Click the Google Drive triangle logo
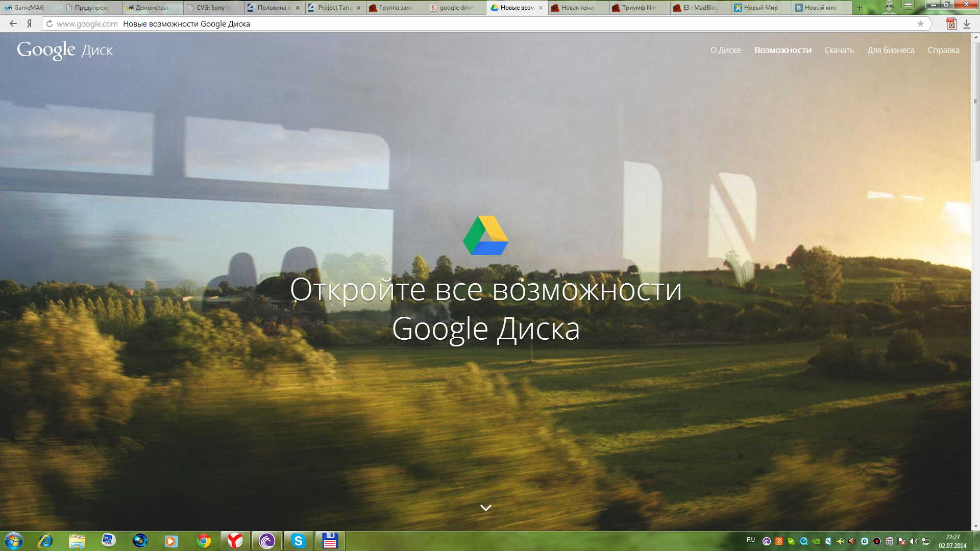Screen dimensions: 980x551 [485, 236]
